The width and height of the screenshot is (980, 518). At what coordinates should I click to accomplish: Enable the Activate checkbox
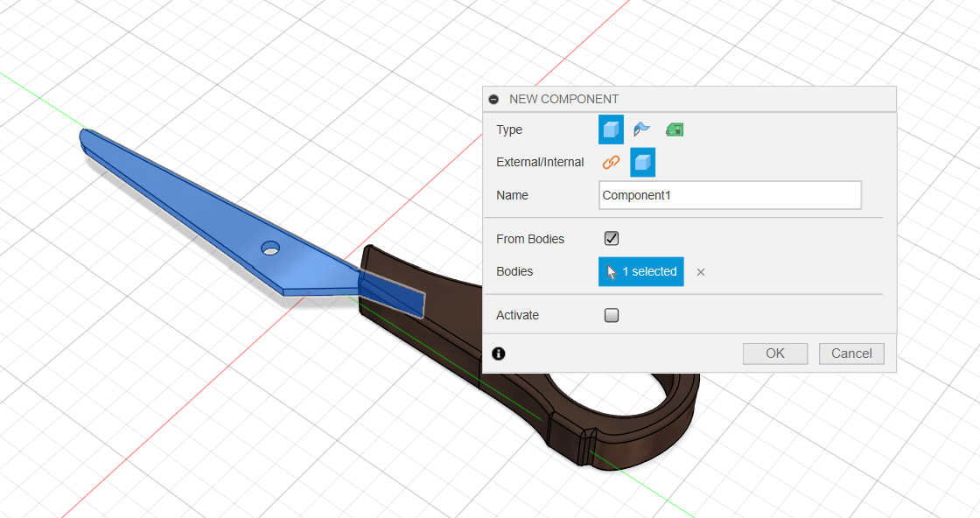click(612, 315)
